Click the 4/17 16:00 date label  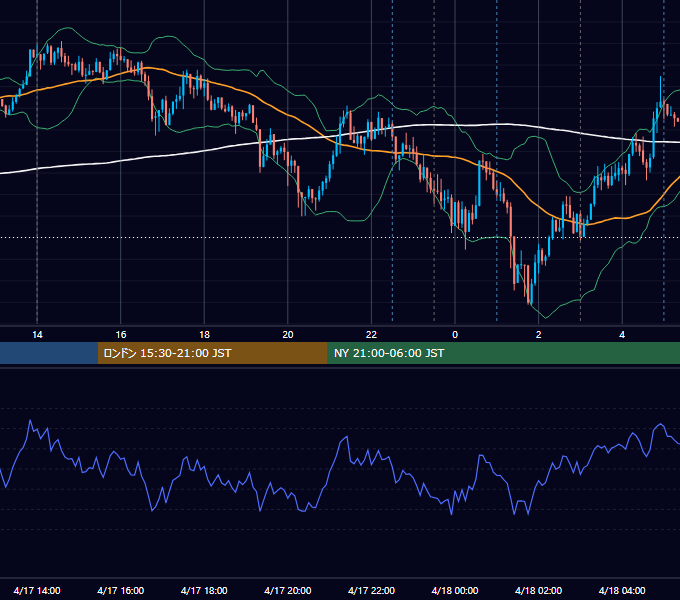tap(121, 590)
